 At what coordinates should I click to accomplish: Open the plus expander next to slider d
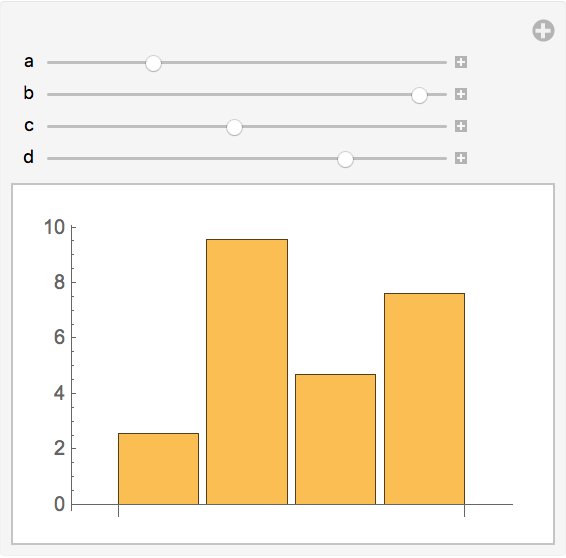461,158
